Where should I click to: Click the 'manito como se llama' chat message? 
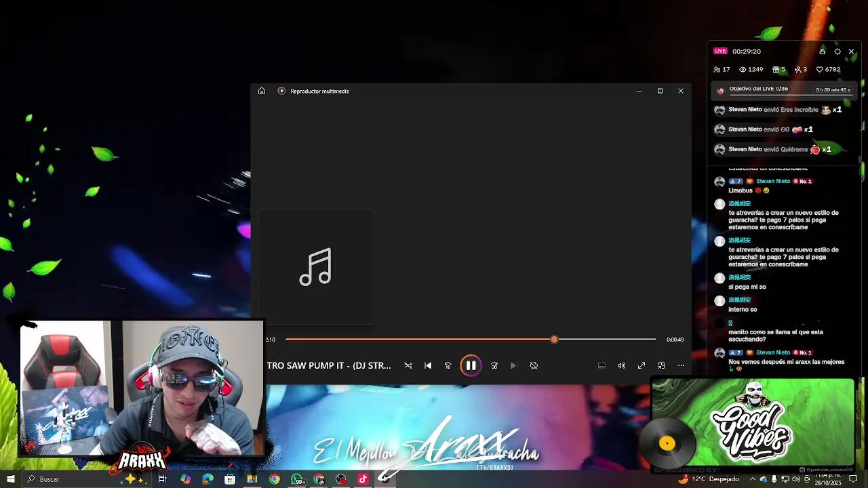click(x=776, y=335)
